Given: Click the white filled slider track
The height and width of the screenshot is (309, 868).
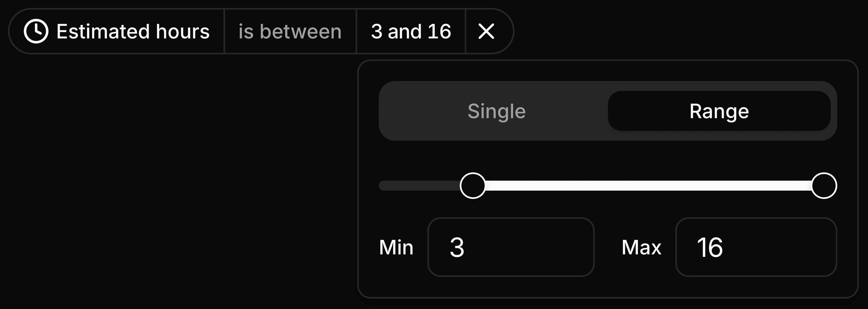Looking at the screenshot, I should coord(647,186).
